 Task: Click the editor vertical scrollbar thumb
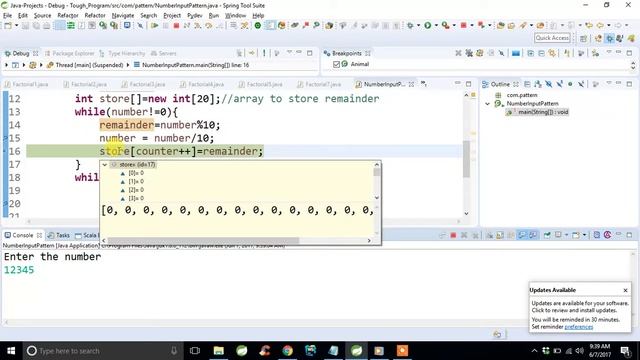coord(467,159)
